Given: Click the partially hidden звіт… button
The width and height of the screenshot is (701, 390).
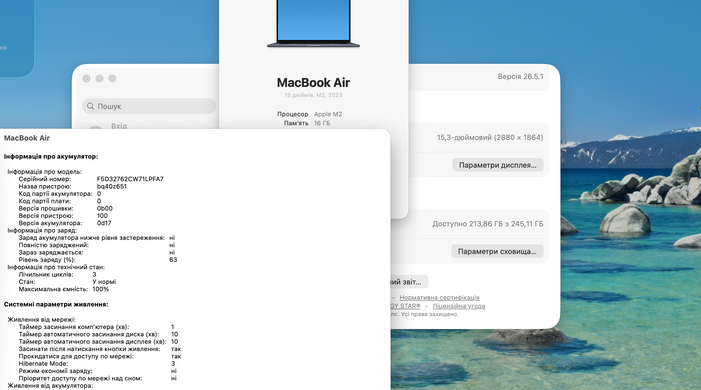Looking at the screenshot, I should coord(409,282).
